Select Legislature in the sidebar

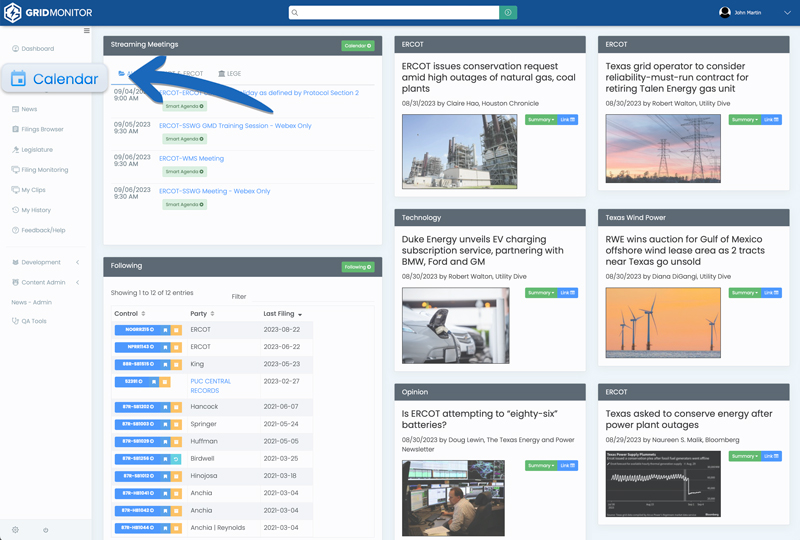[x=32, y=150]
